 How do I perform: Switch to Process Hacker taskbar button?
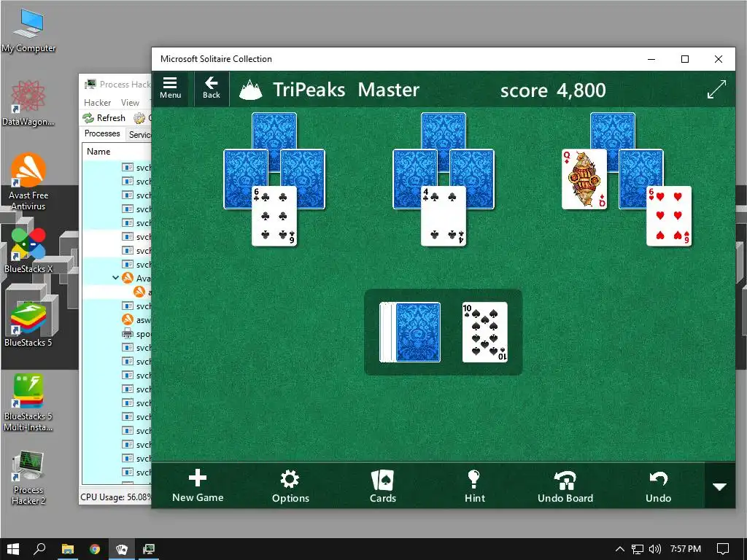point(149,549)
